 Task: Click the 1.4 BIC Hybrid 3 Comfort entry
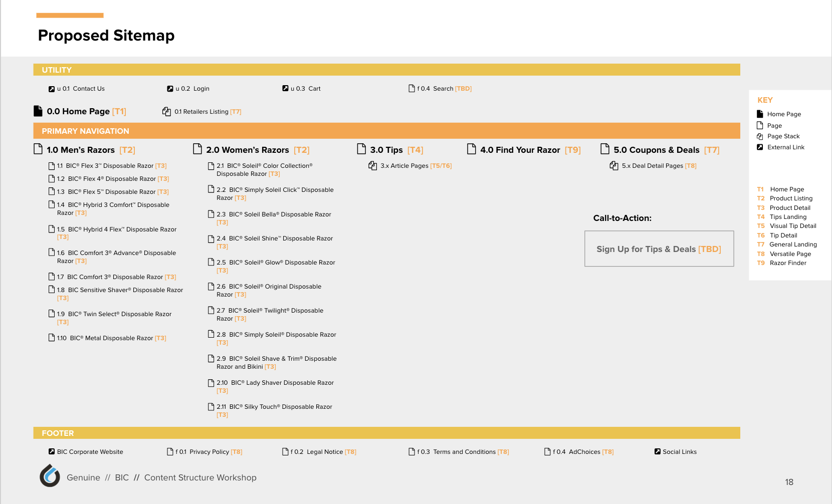(x=113, y=209)
